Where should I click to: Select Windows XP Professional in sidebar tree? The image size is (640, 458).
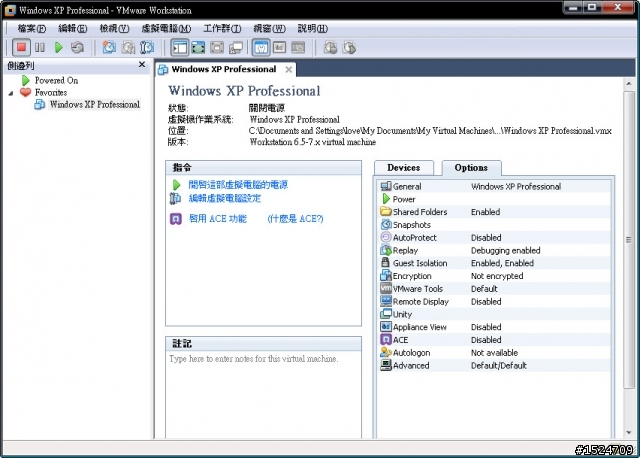click(95, 104)
